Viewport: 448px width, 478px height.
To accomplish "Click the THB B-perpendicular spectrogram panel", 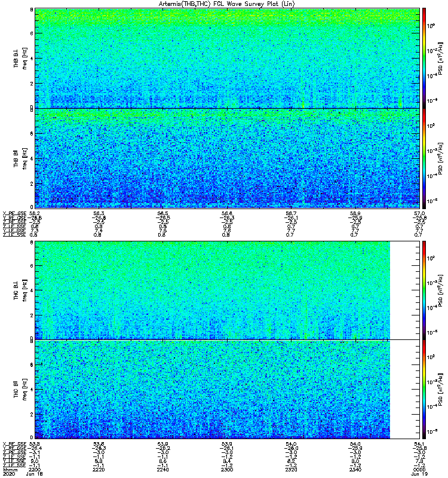I will (227, 58).
